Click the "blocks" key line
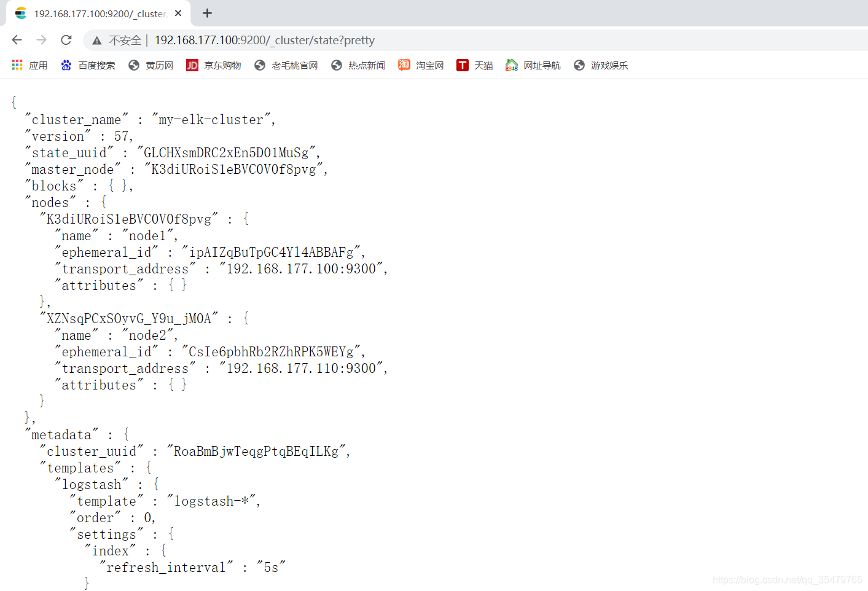This screenshot has height=591, width=868. [x=79, y=186]
